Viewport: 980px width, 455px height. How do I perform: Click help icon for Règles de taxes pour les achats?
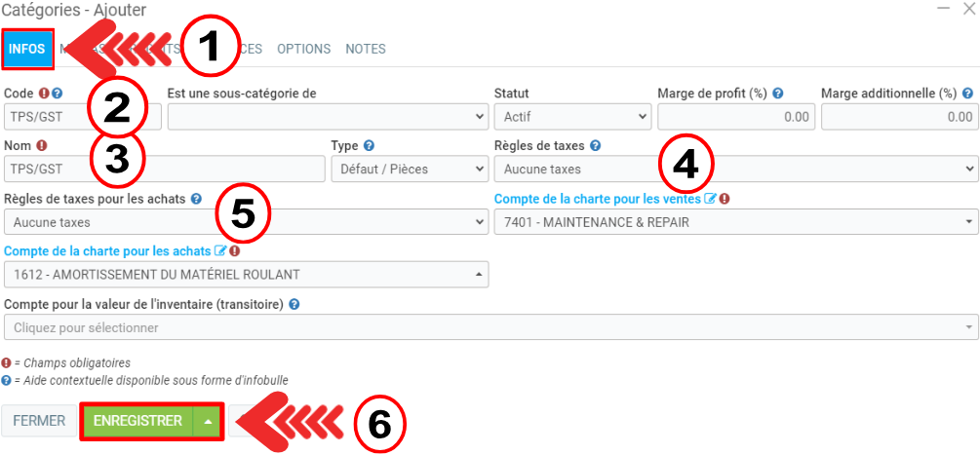tap(196, 199)
